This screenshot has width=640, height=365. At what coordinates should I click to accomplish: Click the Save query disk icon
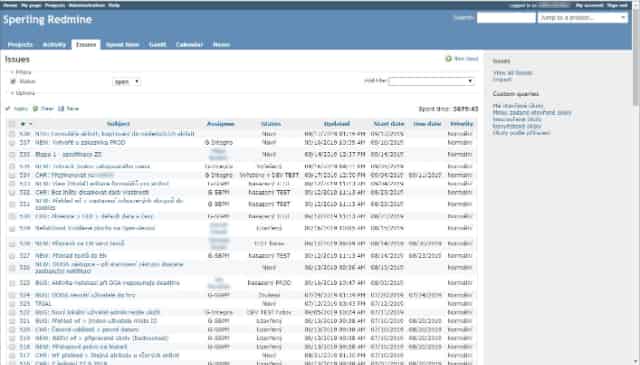click(x=61, y=109)
